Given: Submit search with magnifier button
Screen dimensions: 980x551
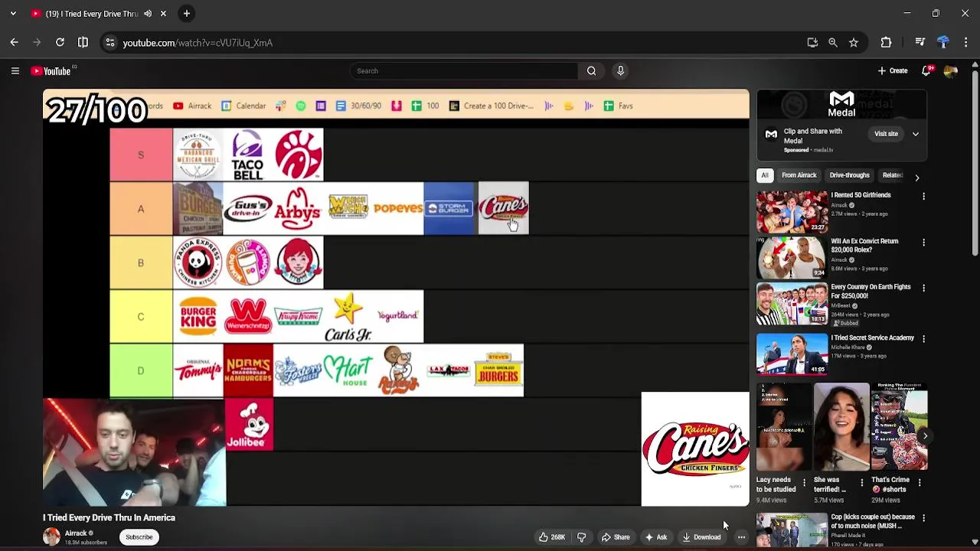Looking at the screenshot, I should [x=591, y=71].
